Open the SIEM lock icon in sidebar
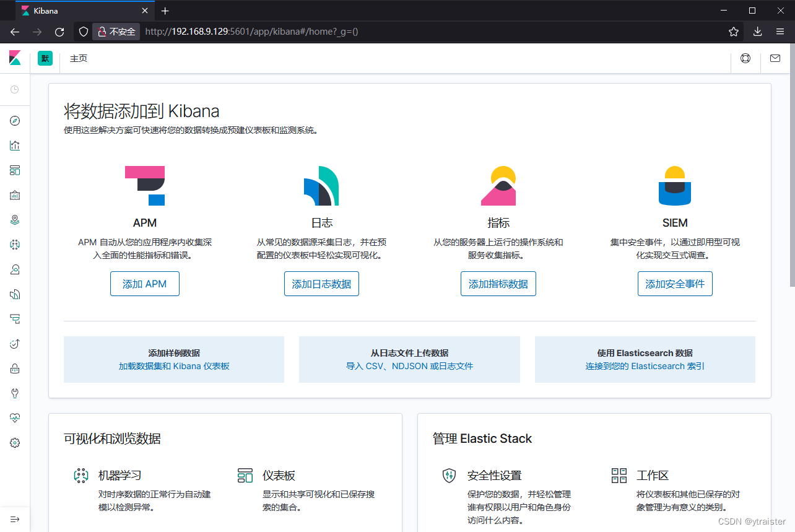Image resolution: width=795 pixels, height=532 pixels. pos(15,368)
